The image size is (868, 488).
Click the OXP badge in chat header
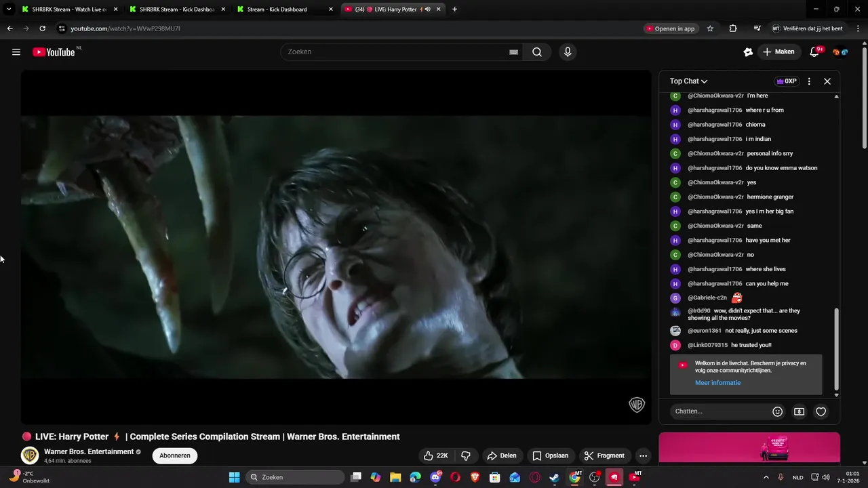(x=787, y=81)
